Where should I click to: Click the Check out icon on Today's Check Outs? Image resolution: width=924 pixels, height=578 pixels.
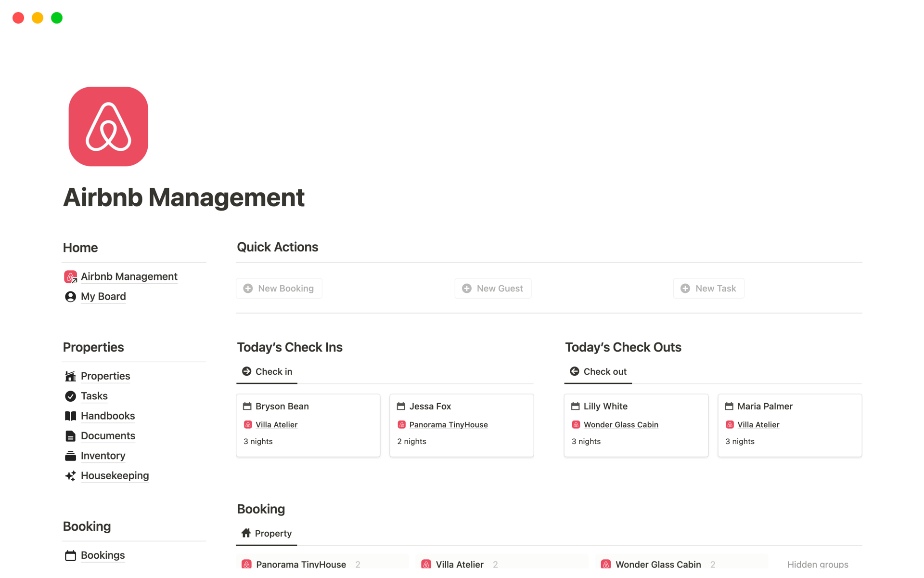[574, 371]
